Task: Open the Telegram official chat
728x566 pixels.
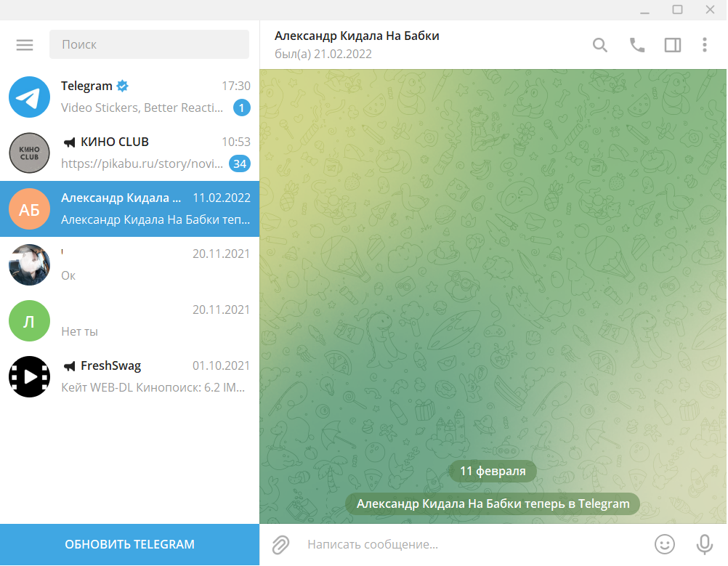Action: 129,97
